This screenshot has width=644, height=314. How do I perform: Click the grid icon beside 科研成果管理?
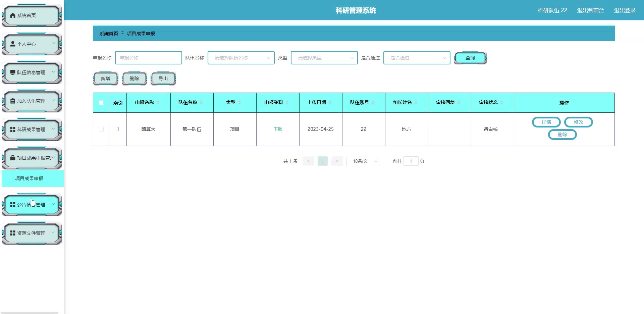point(13,129)
